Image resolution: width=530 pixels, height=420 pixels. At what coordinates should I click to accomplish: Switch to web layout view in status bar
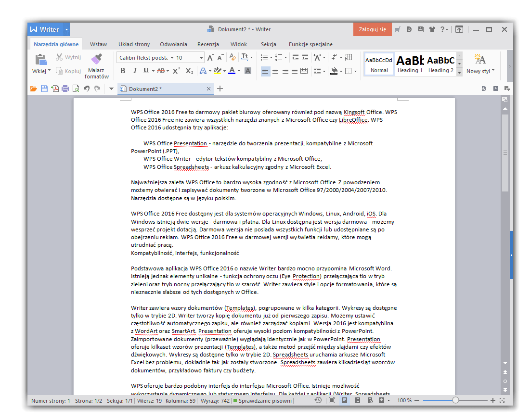click(x=370, y=400)
